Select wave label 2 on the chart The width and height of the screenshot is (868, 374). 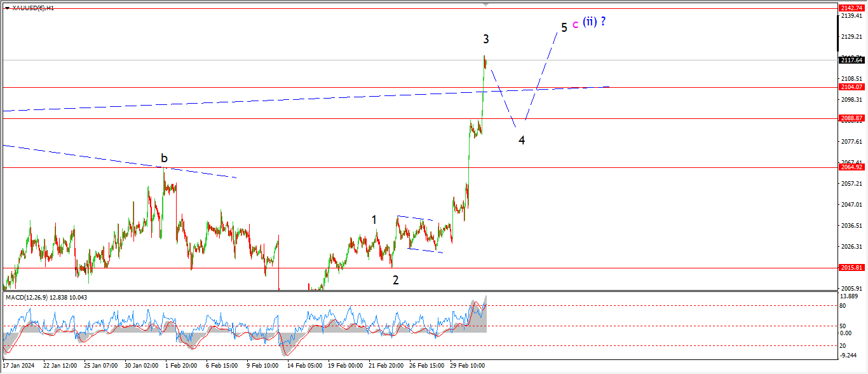point(396,280)
